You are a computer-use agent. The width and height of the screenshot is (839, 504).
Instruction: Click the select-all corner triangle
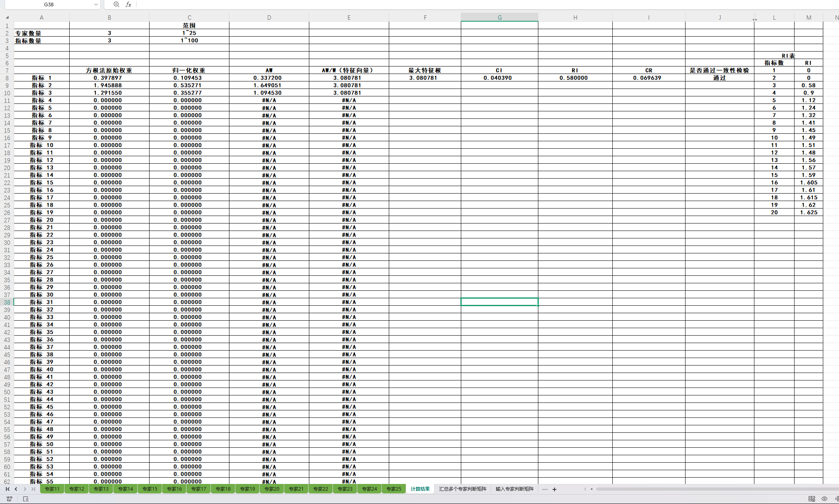[x=7, y=17]
